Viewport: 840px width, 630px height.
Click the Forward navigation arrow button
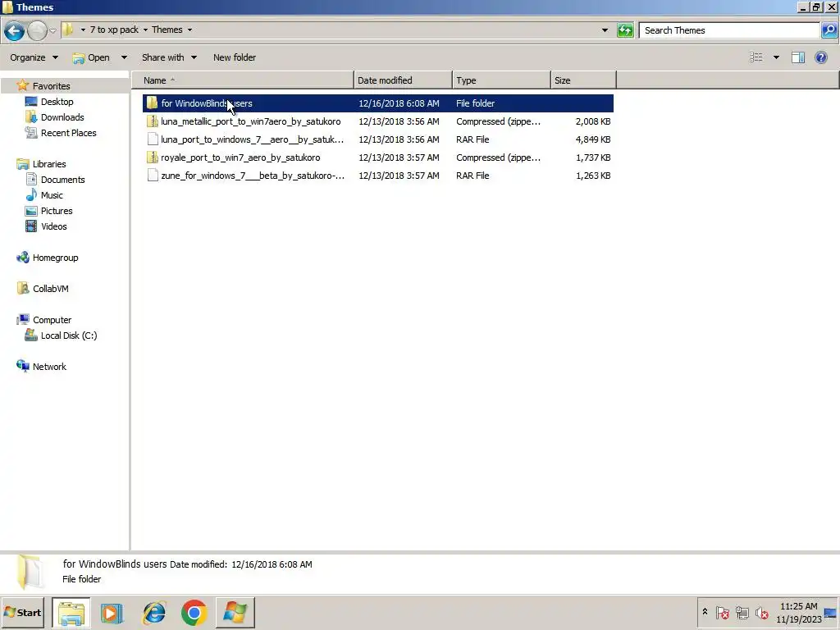click(36, 30)
